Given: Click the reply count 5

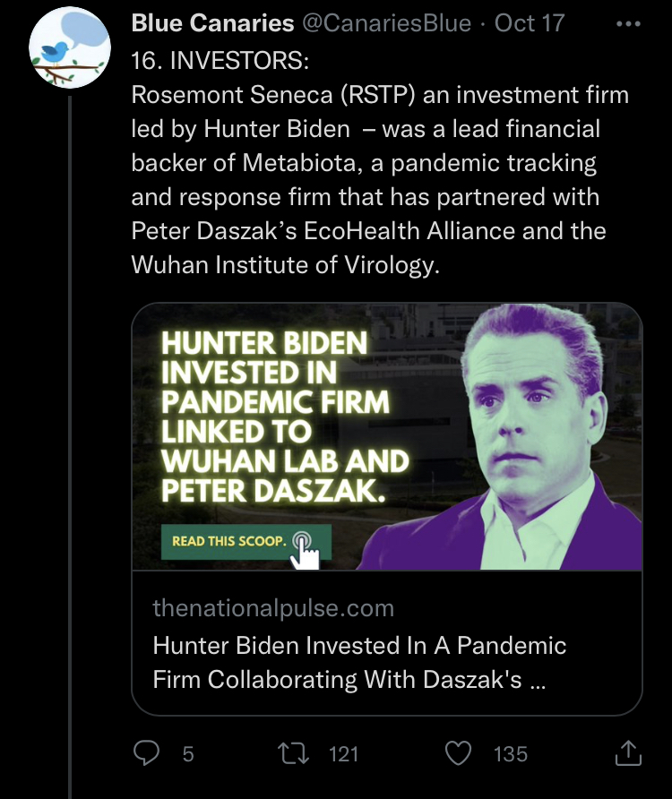Looking at the screenshot, I should coord(188,754).
